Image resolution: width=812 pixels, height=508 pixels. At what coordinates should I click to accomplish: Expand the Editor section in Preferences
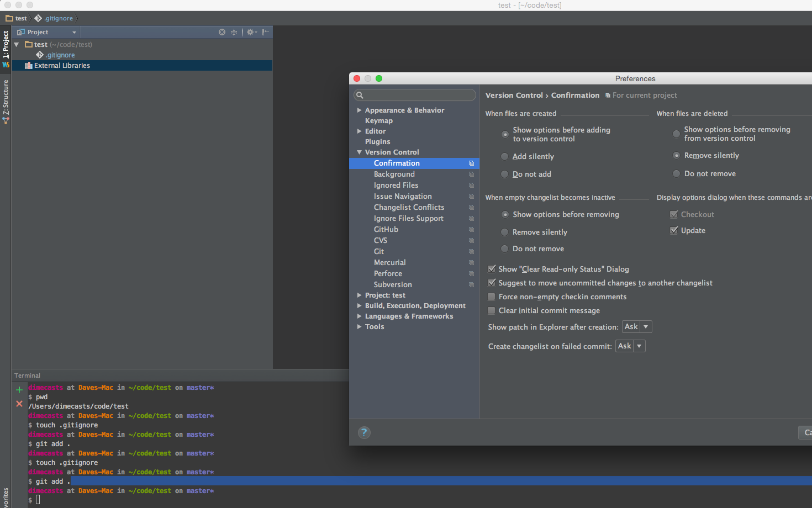pos(359,131)
